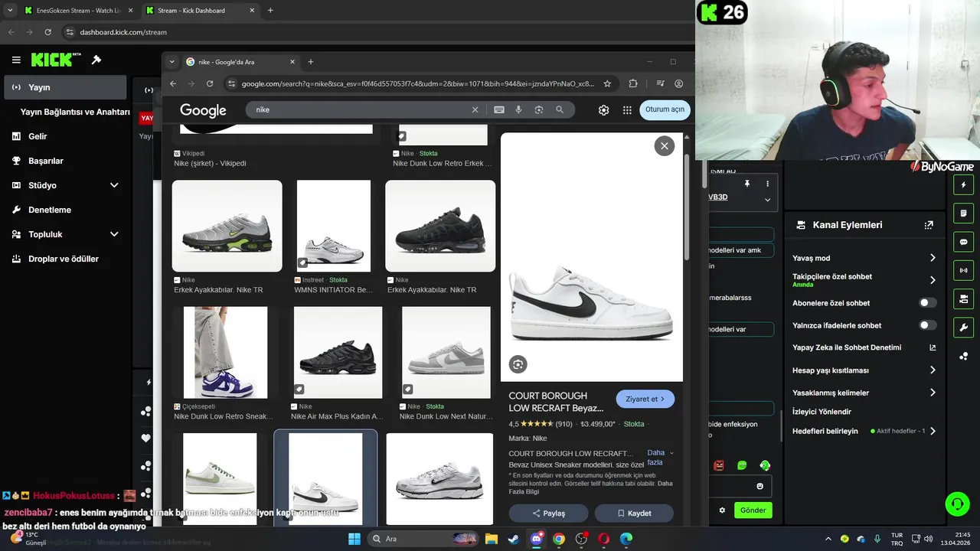980x551 pixels.
Task: Open Discord from the taskbar
Action: pos(536,539)
